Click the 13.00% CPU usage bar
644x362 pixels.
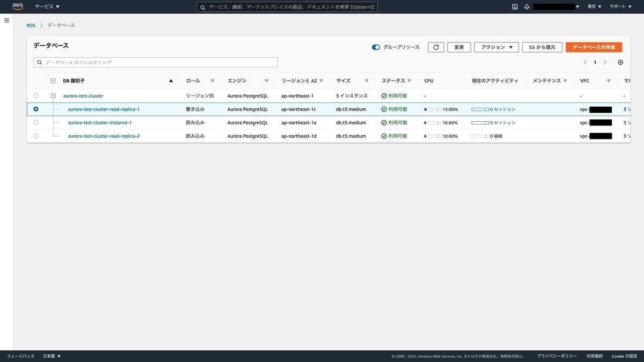pos(433,109)
